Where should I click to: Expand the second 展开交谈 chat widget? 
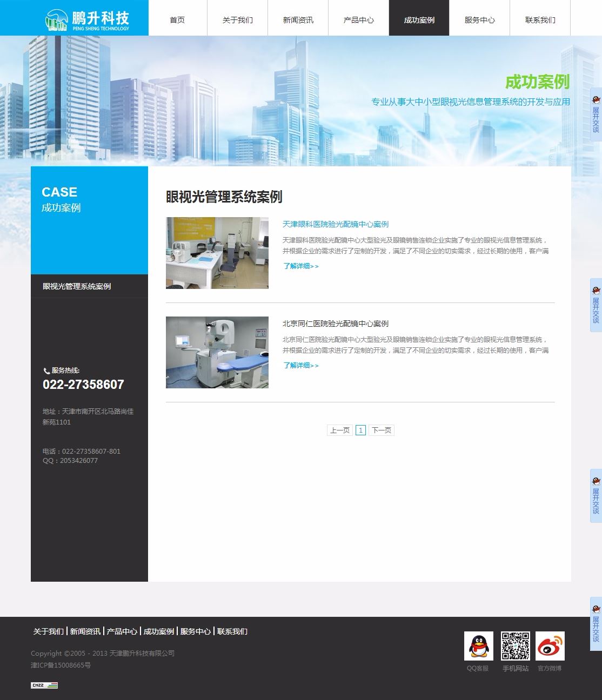pos(596,305)
